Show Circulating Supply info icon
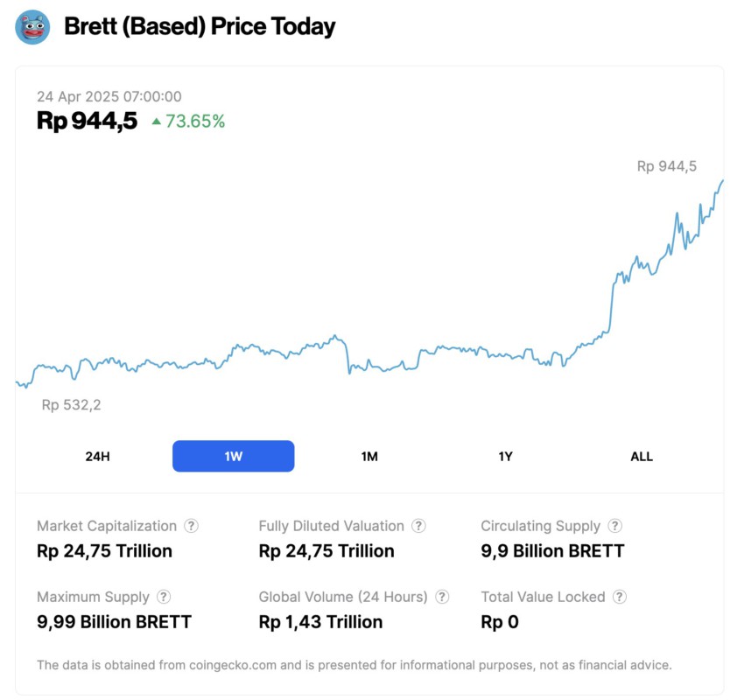Viewport: 730px width, 700px height. point(615,527)
